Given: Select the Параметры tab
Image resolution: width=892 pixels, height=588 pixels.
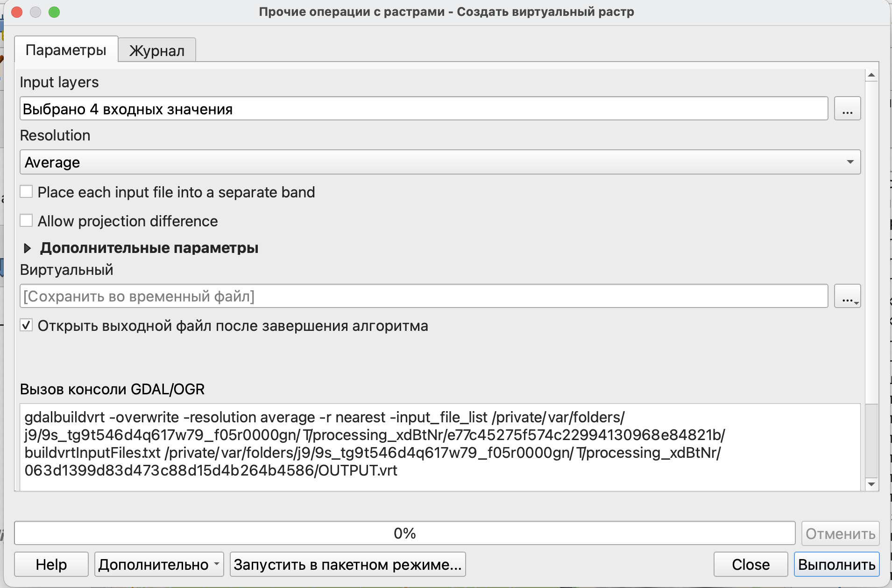Looking at the screenshot, I should pyautogui.click(x=66, y=49).
